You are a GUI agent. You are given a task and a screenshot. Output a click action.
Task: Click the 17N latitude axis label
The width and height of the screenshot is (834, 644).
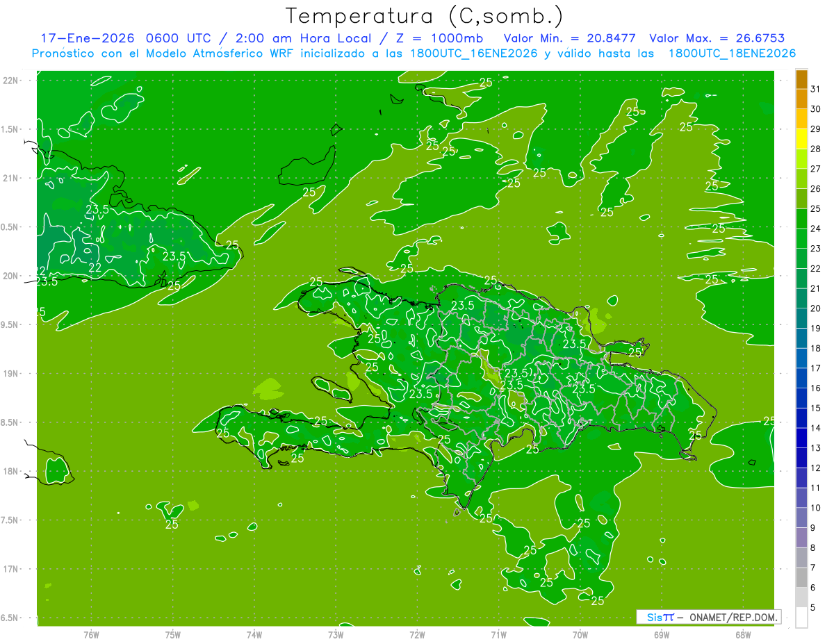coord(10,569)
